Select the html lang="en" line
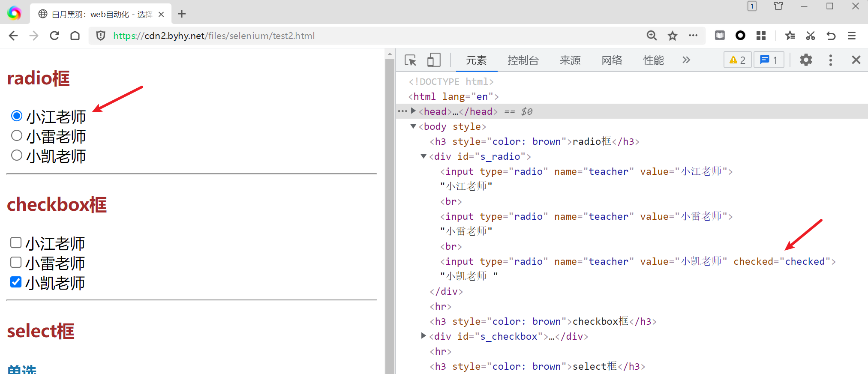 [454, 96]
